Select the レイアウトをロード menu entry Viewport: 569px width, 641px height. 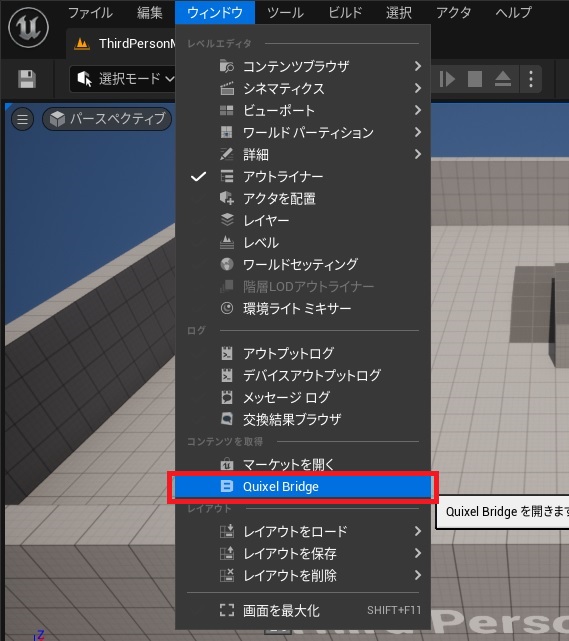[x=303, y=531]
